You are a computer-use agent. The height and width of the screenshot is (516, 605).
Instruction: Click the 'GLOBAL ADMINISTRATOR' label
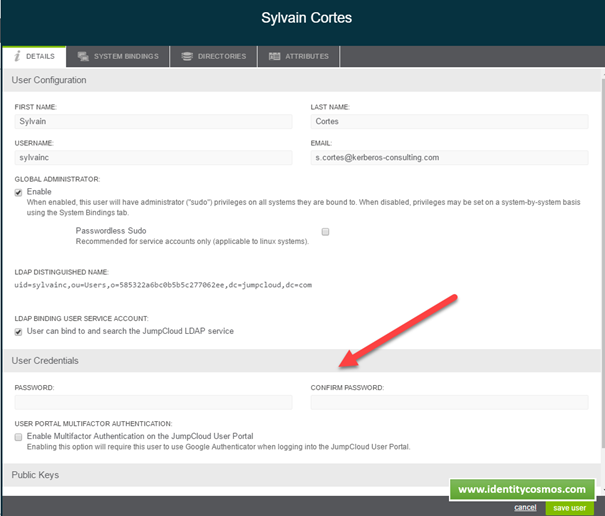(x=57, y=179)
